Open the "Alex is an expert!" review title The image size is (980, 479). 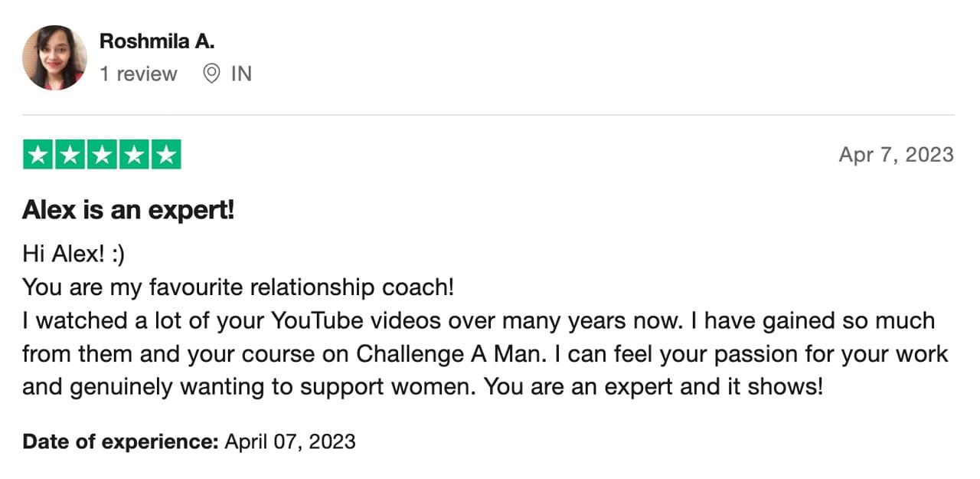(129, 210)
